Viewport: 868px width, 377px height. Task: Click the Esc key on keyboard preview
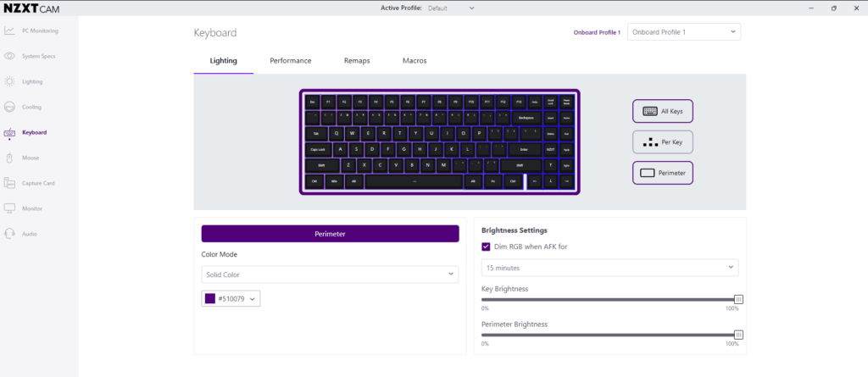(x=312, y=102)
